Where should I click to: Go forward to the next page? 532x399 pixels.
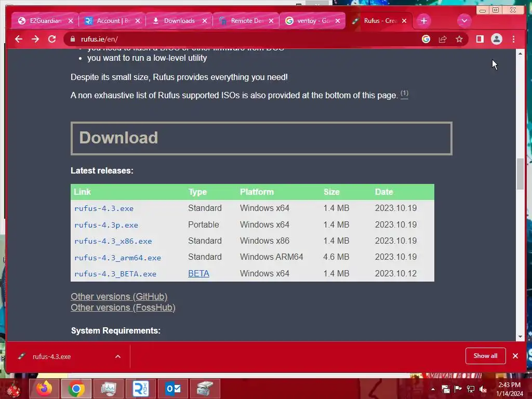35,39
